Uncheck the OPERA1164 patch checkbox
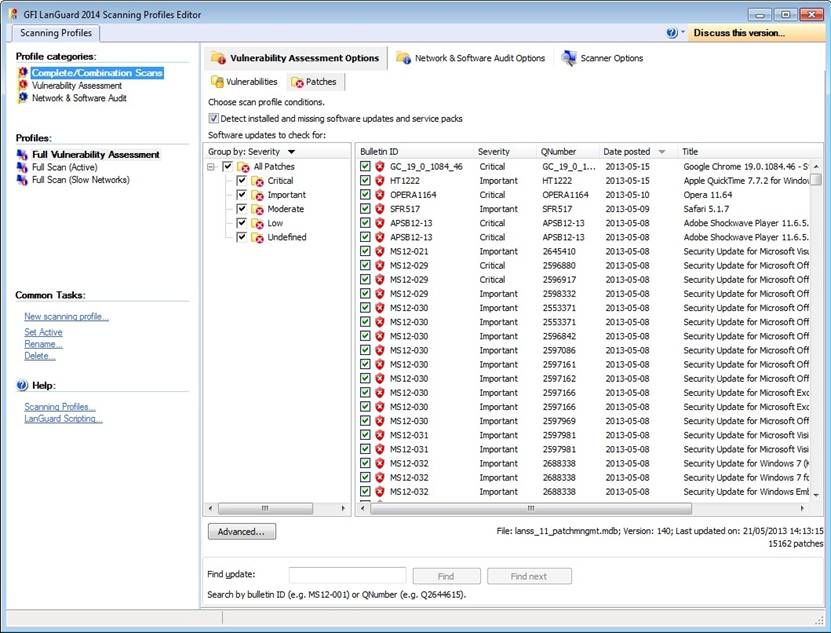Viewport: 831px width, 633px height. pyautogui.click(x=365, y=195)
